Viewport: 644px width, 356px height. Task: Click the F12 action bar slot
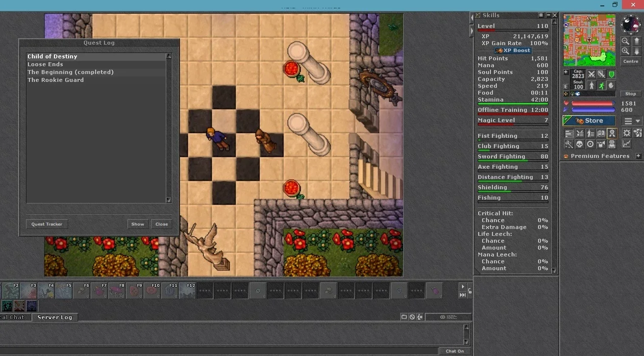187,290
